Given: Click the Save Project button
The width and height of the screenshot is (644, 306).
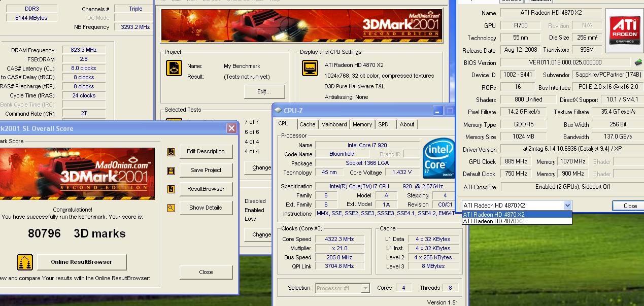Looking at the screenshot, I should tap(206, 170).
